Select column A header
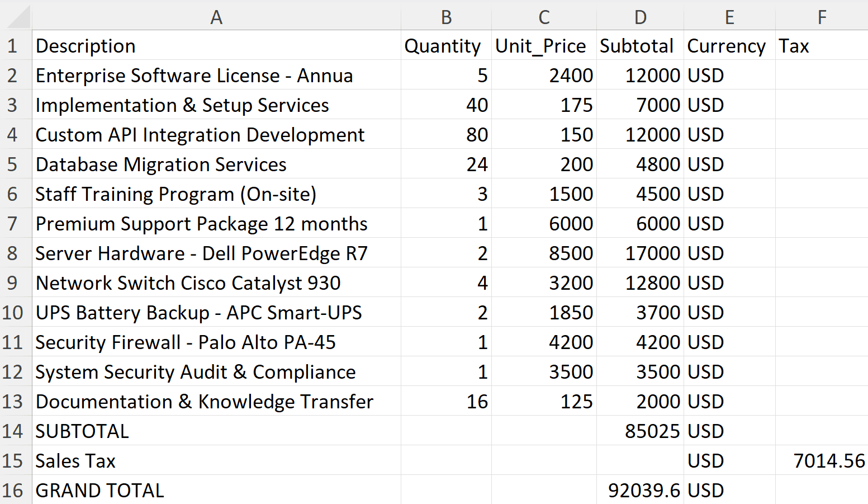Screen dimensions: 868x504 pyautogui.click(x=216, y=17)
